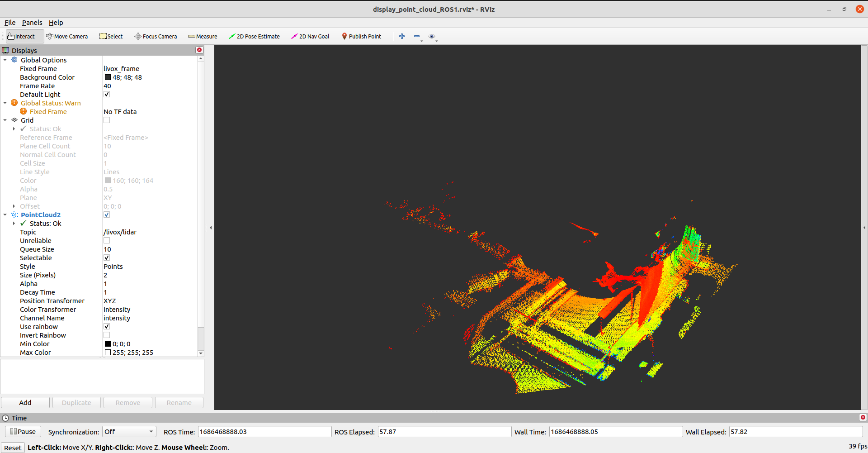Click the blue minus remove-tool icon
The image size is (868, 453).
click(x=417, y=36)
